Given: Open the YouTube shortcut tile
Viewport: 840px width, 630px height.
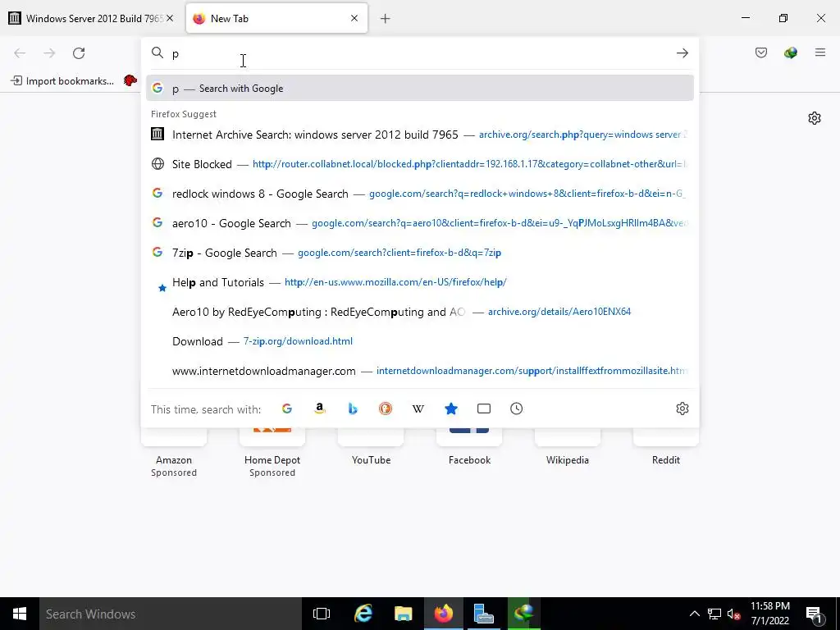Looking at the screenshot, I should tap(371, 447).
